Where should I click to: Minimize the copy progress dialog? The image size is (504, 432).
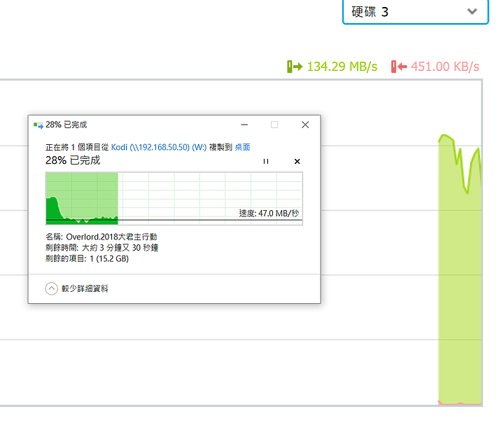pyautogui.click(x=244, y=125)
